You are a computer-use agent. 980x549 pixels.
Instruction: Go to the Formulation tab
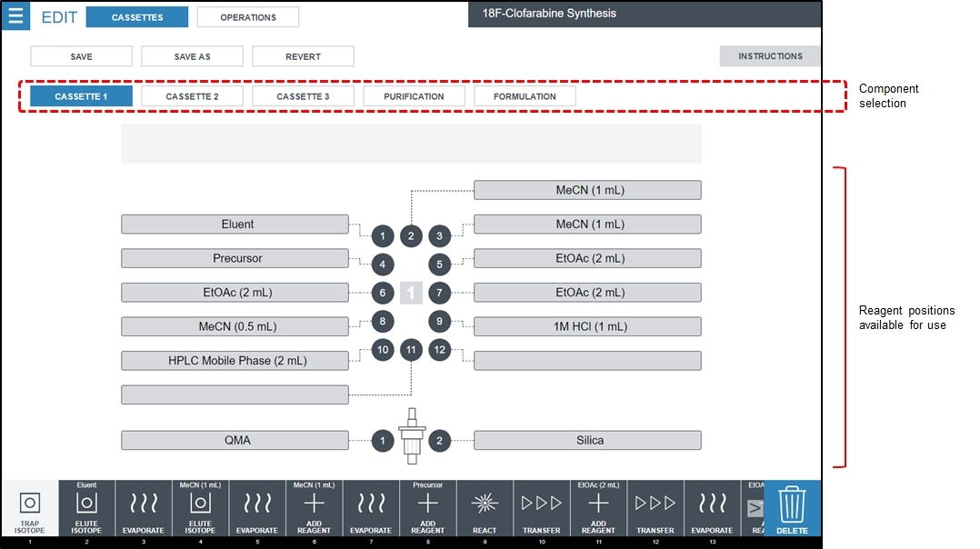(x=525, y=96)
